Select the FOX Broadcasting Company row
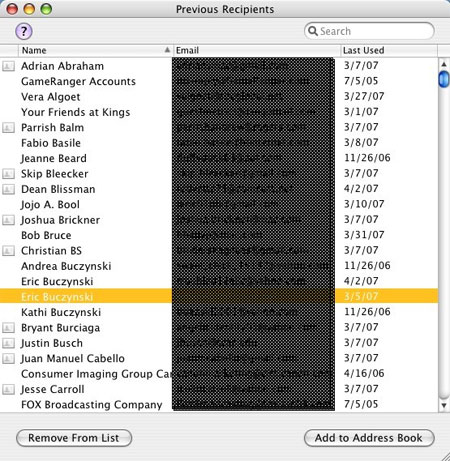The width and height of the screenshot is (450, 461). click(x=219, y=404)
